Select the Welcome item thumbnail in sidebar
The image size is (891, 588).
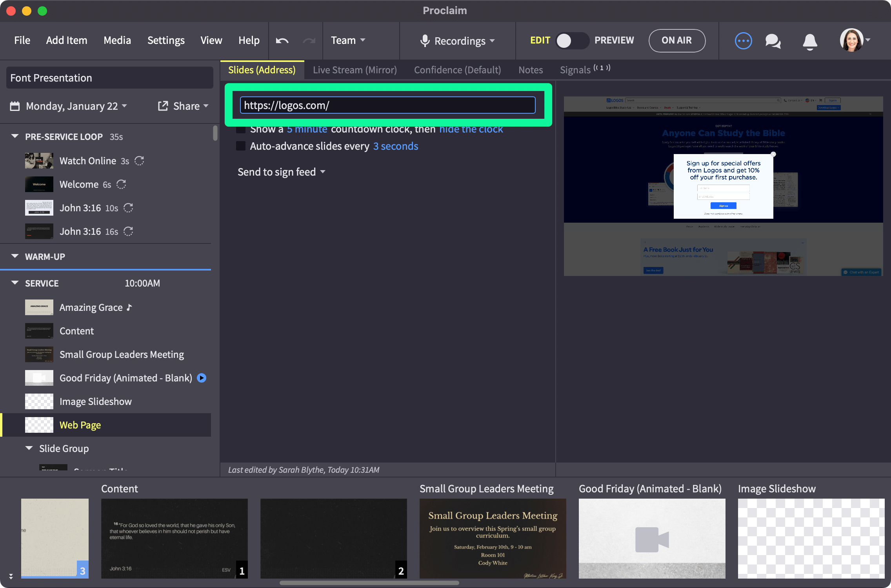click(39, 184)
